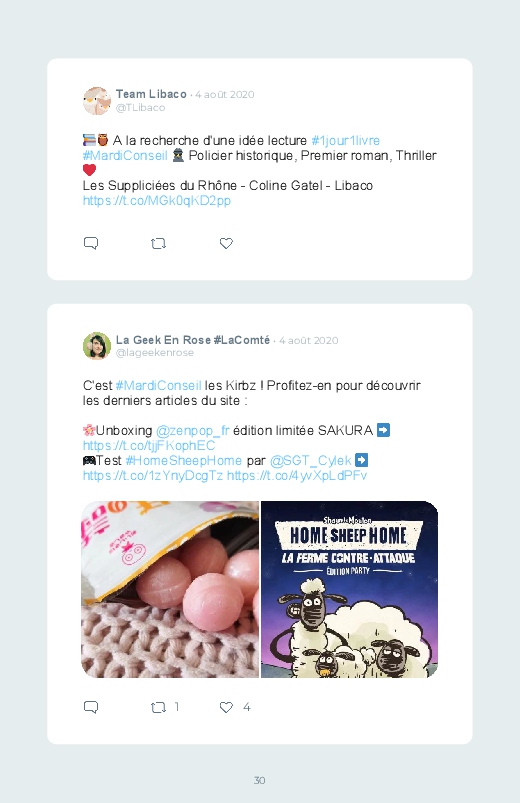The width and height of the screenshot is (520, 803).
Task: Follow the https://t.co/MGk0qKD2pp link
Action: point(157,200)
